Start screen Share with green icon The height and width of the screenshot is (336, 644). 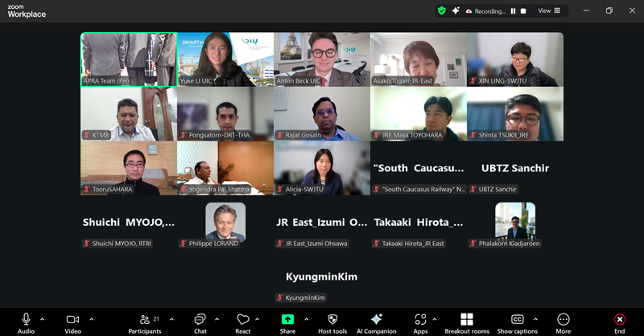[287, 319]
